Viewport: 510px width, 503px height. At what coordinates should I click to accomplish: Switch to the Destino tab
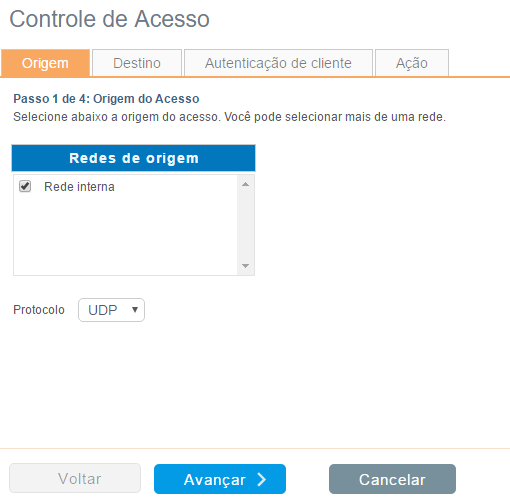(137, 63)
